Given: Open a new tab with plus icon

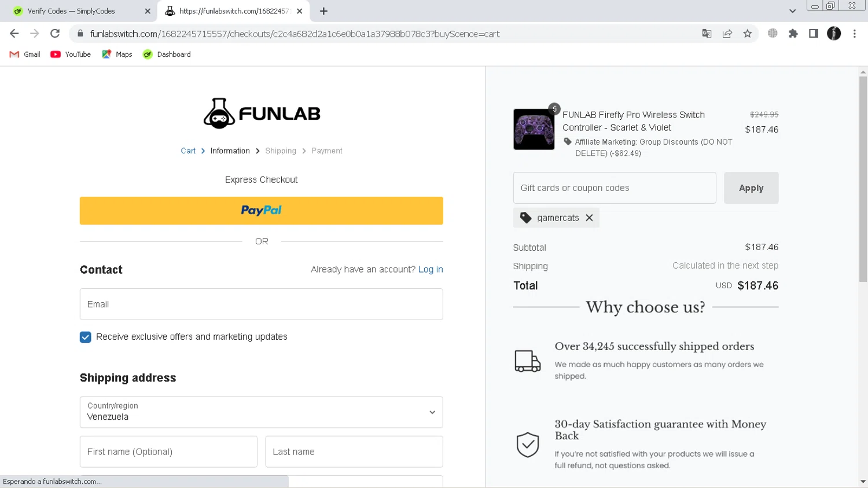Looking at the screenshot, I should 323,11.
